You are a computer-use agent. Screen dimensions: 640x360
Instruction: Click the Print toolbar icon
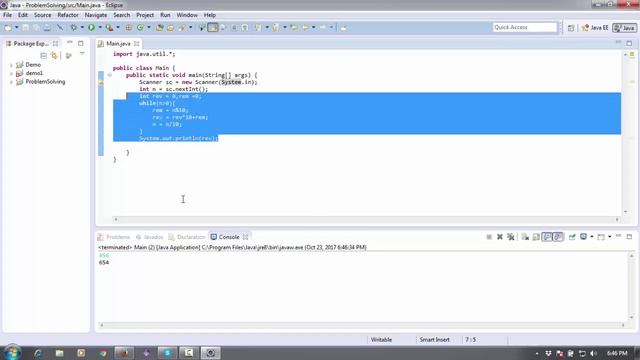coord(47,27)
